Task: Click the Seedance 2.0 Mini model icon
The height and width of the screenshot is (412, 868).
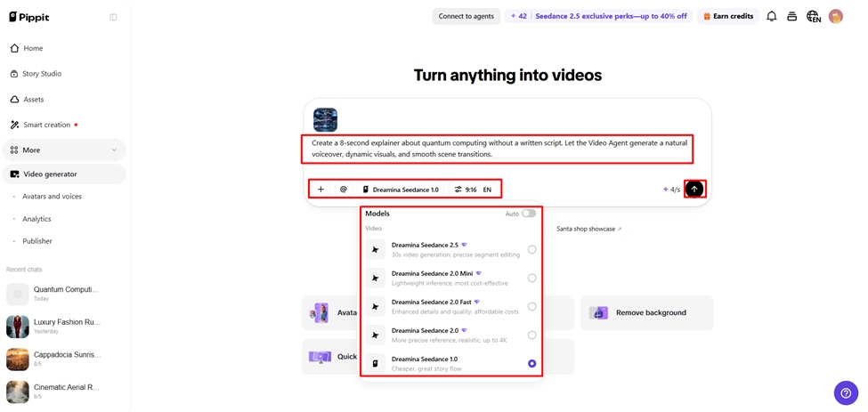Action: click(x=376, y=279)
